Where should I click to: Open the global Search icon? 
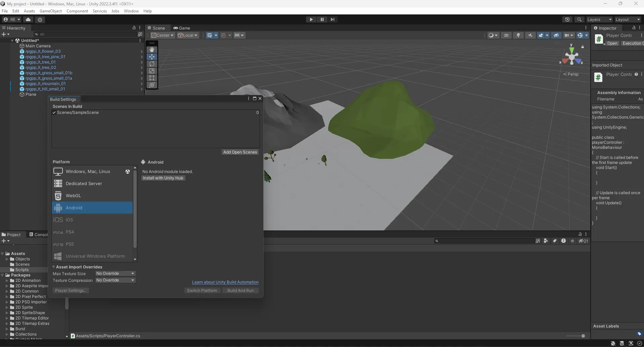pyautogui.click(x=579, y=19)
